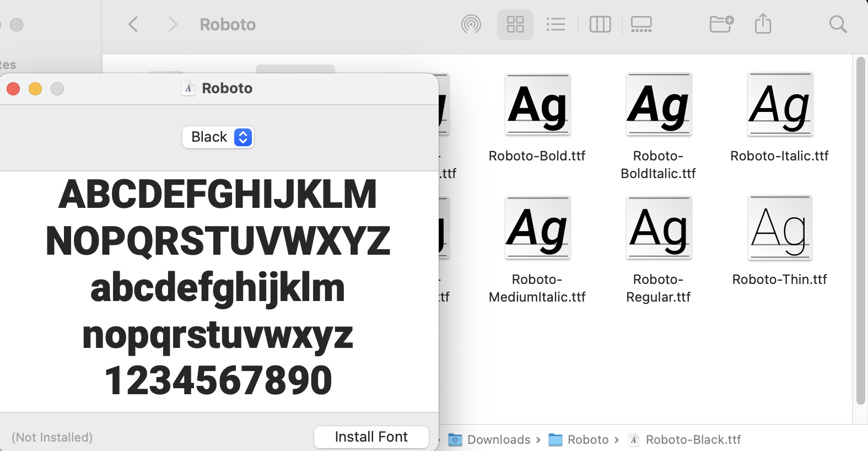The image size is (868, 451).
Task: Create new folder from Finder toolbar
Action: (721, 24)
